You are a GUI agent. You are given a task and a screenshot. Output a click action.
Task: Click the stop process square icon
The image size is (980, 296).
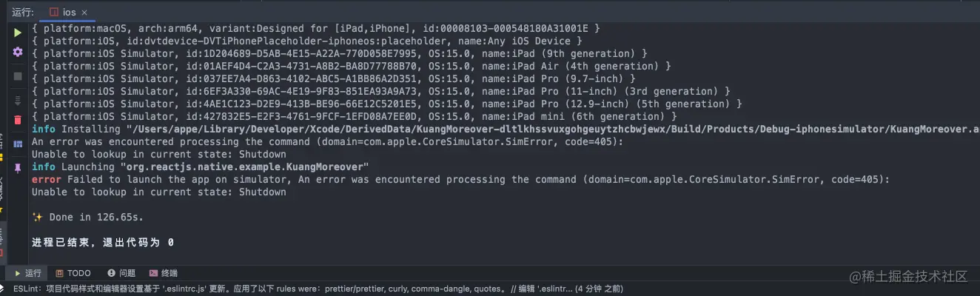point(18,76)
